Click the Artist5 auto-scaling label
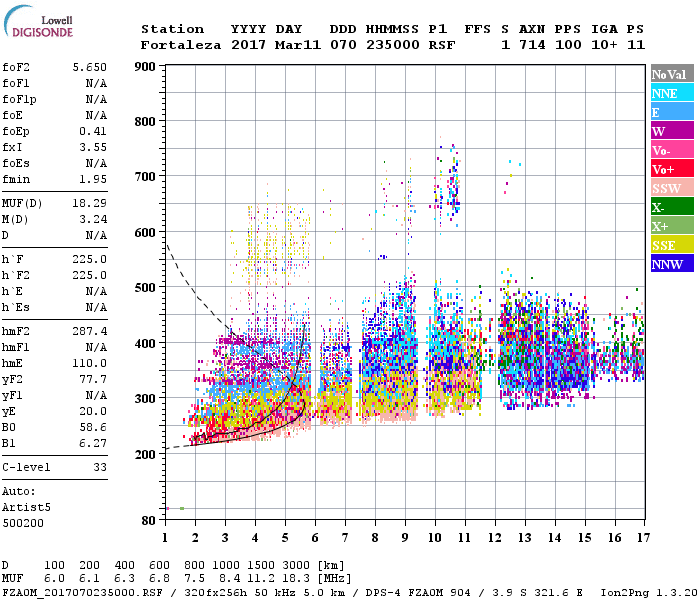700x600 pixels. point(26,508)
